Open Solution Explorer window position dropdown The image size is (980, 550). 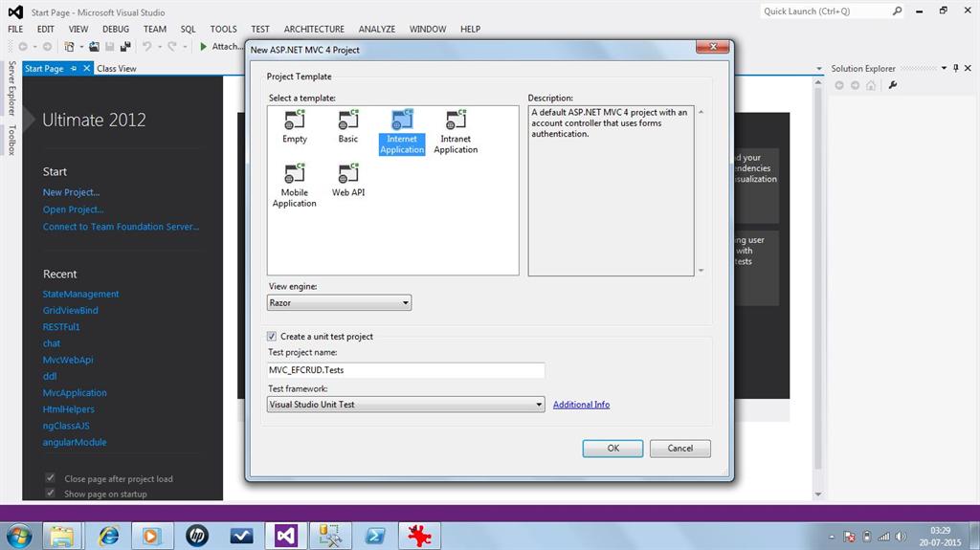coord(944,68)
